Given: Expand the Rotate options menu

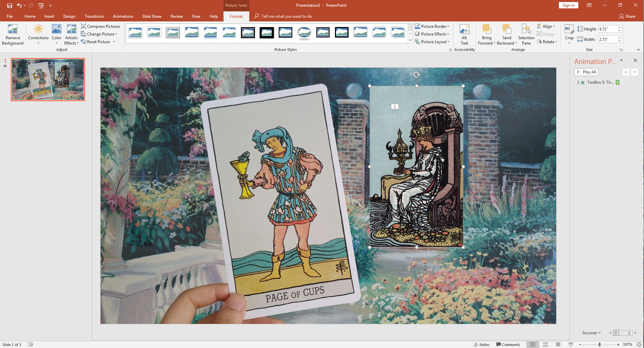Looking at the screenshot, I should click(547, 42).
